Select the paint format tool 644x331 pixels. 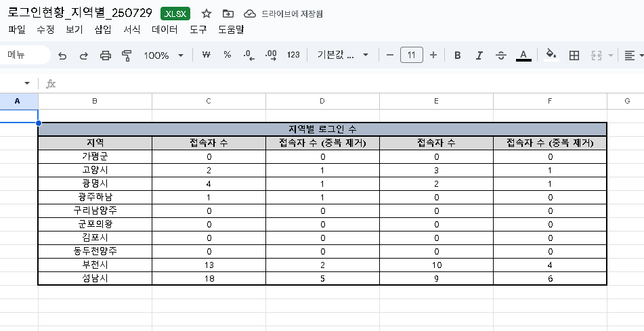click(126, 56)
